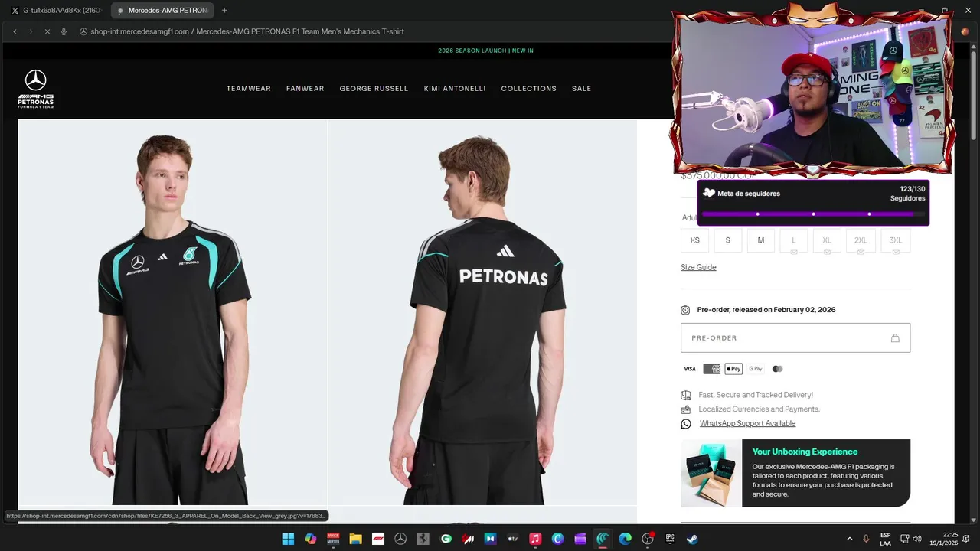Viewport: 980px width, 551px height.
Task: Click the followers goal progress bar
Action: click(x=813, y=214)
